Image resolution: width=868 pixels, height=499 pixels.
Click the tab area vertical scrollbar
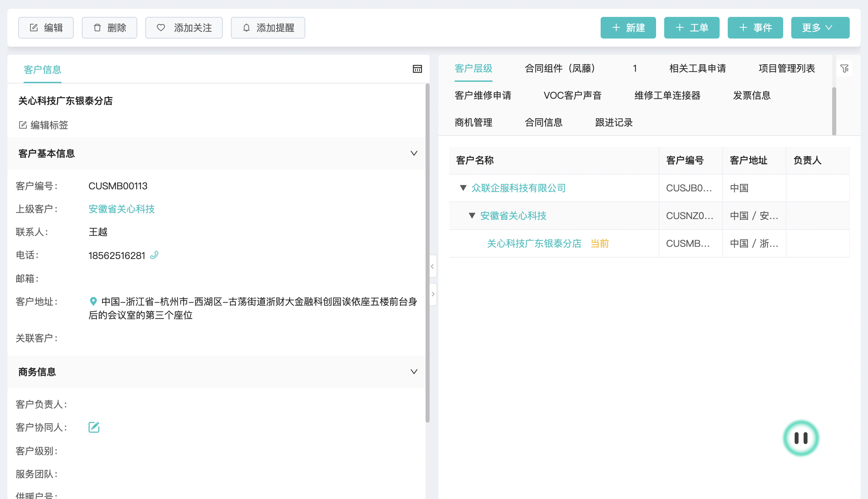[x=834, y=111]
